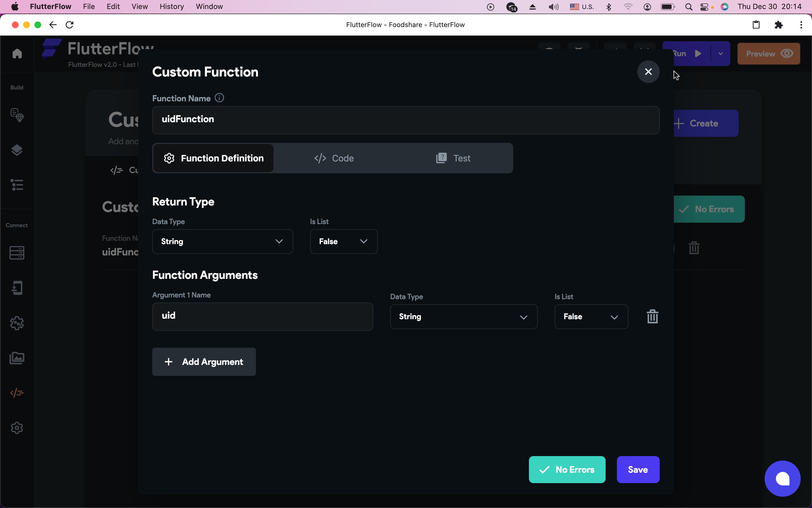The height and width of the screenshot is (508, 812).
Task: Open the argument Is List False dropdown
Action: coord(591,316)
